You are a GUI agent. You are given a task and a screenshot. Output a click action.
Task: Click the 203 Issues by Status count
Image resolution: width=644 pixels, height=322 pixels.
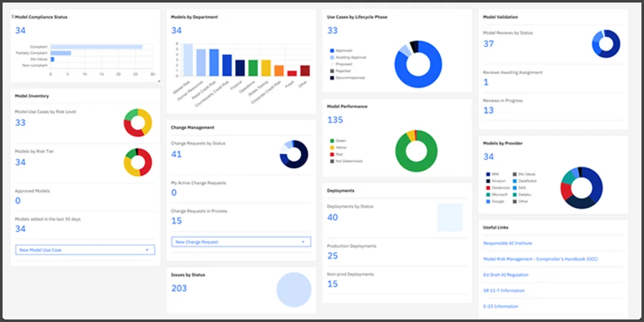coord(179,289)
